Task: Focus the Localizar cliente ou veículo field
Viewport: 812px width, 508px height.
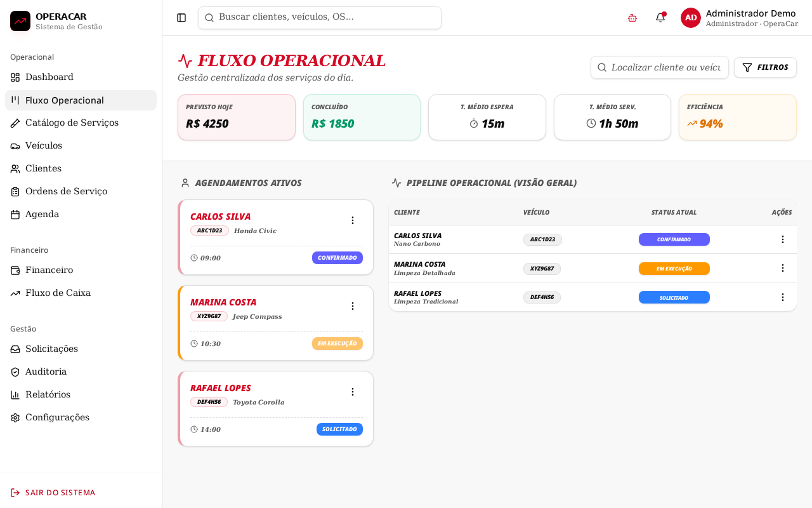Action: 660,67
